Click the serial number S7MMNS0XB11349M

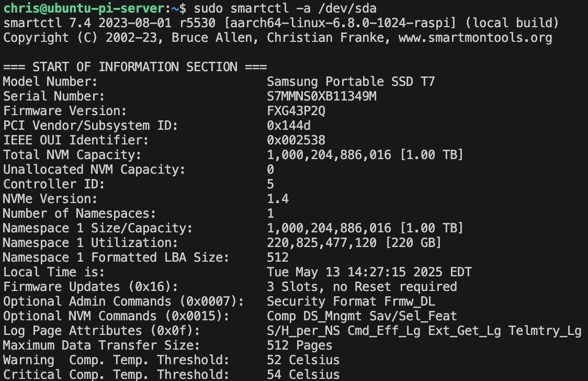[x=321, y=96]
